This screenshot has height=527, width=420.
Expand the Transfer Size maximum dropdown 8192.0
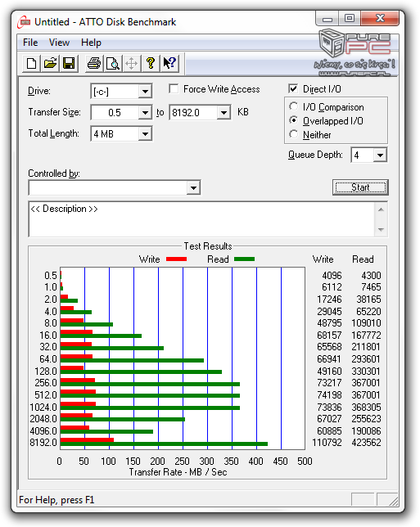coord(224,112)
